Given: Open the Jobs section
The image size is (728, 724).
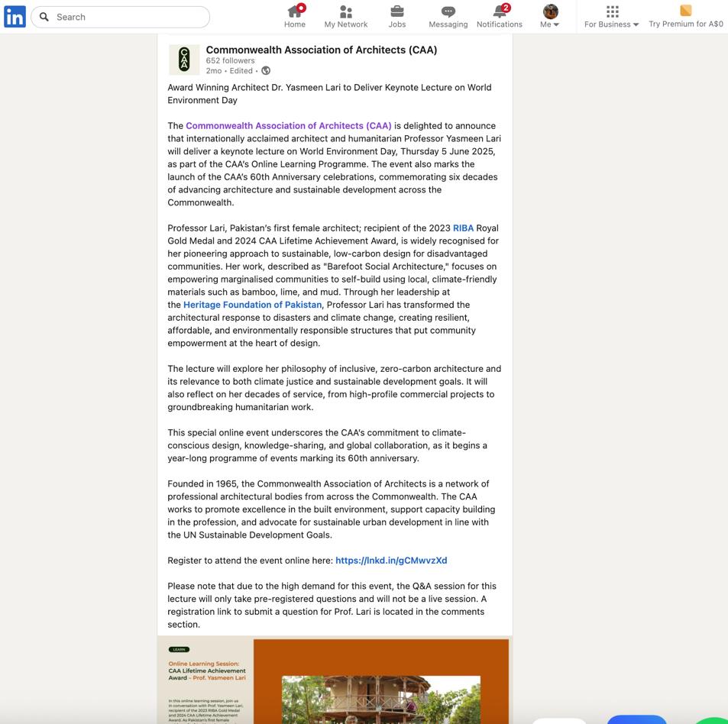Looking at the screenshot, I should [x=397, y=17].
